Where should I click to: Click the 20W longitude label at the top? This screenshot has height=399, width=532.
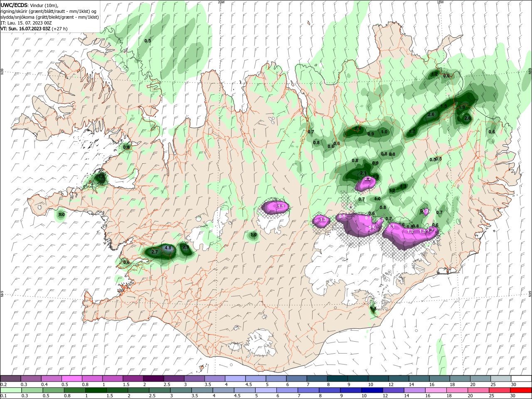click(221, 2)
